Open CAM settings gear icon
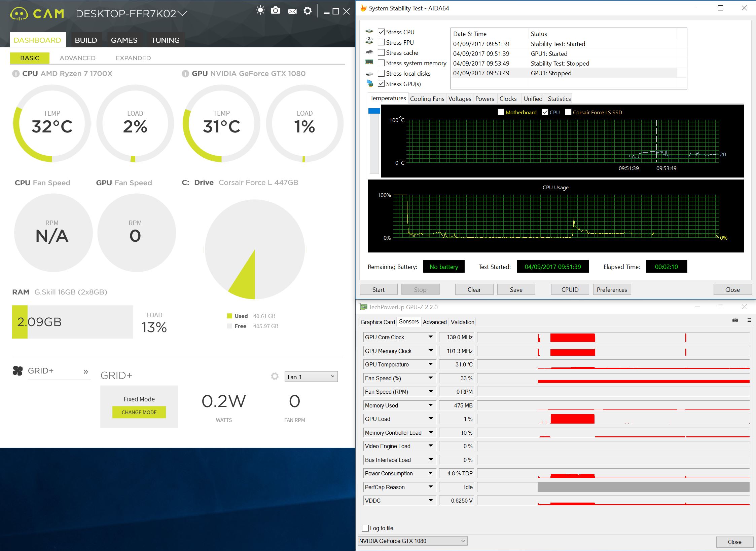Image resolution: width=756 pixels, height=551 pixels. [308, 11]
